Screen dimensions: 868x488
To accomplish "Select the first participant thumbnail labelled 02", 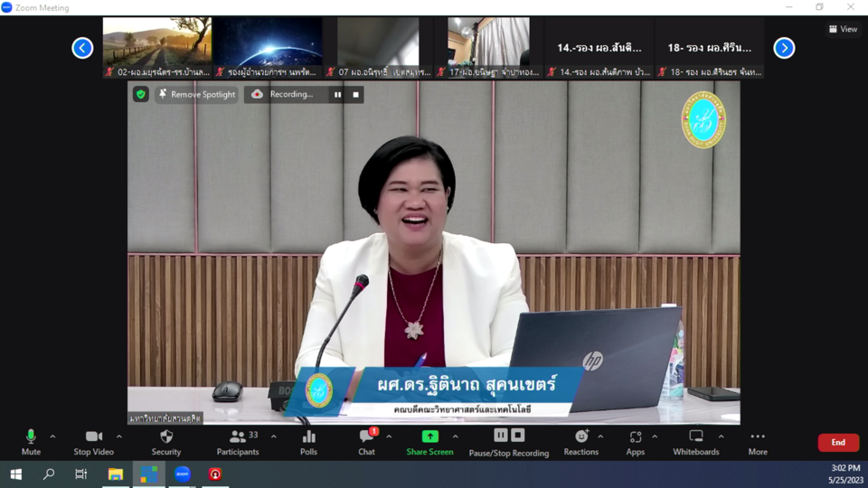I will (157, 48).
